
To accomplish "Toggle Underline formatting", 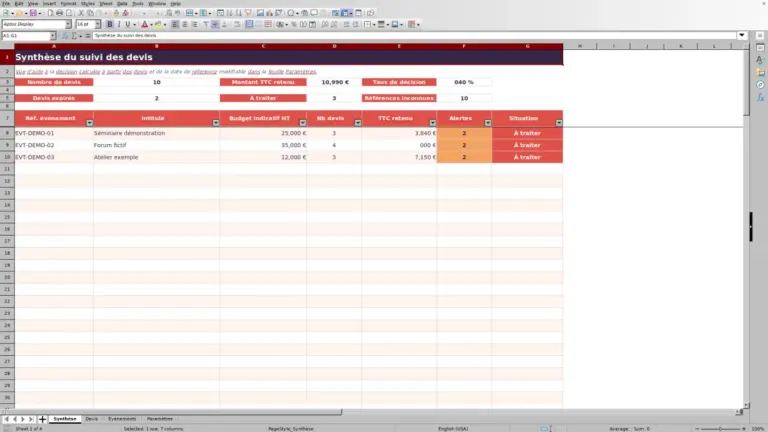I will (x=128, y=24).
